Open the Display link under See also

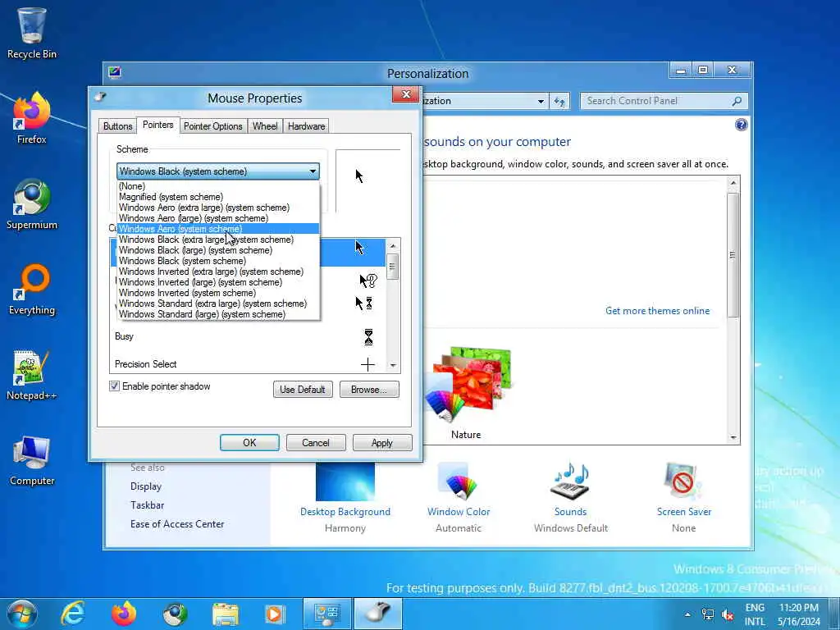pyautogui.click(x=146, y=486)
